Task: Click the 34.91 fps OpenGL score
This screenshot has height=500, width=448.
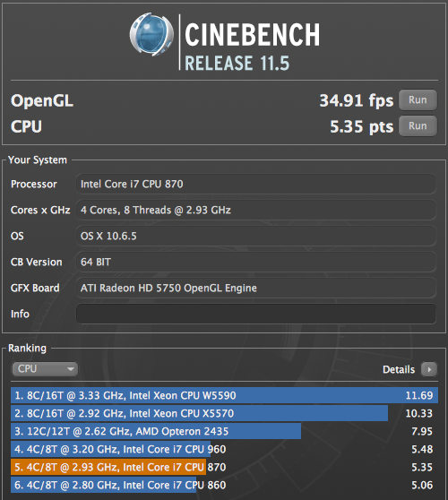Action: coord(357,100)
